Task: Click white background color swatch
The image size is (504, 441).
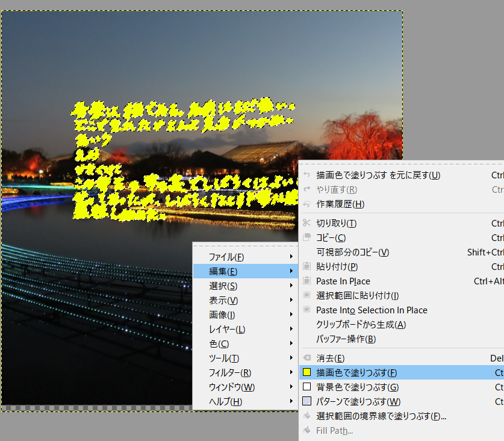Action: pos(307,387)
